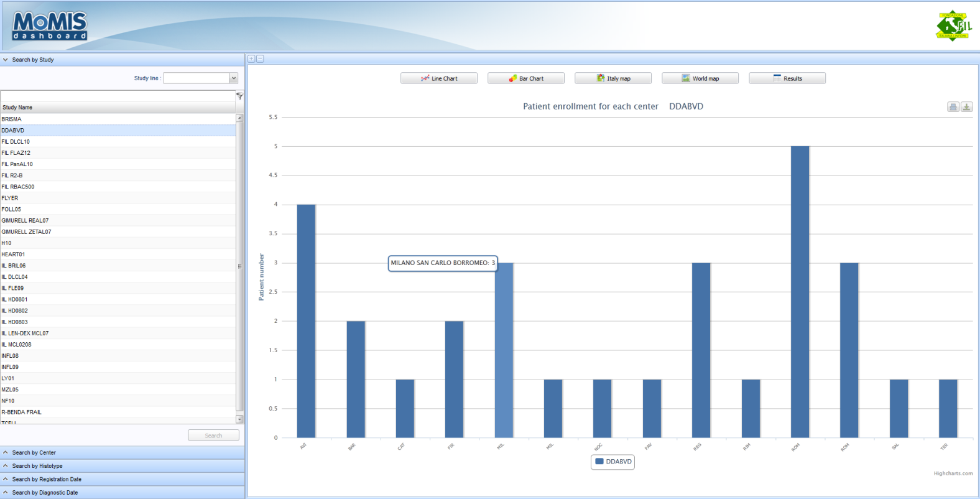Show the Italy map view
Screen dimensions: 980x499
pyautogui.click(x=613, y=78)
